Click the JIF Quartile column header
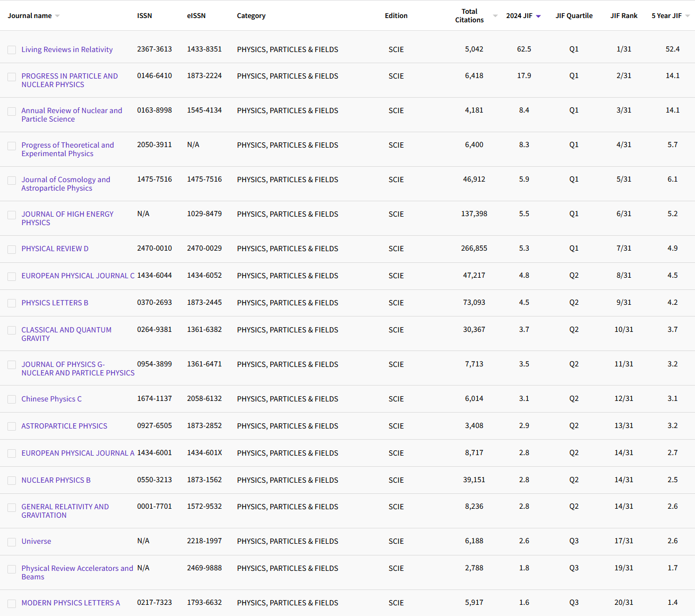The image size is (695, 616). tap(574, 16)
